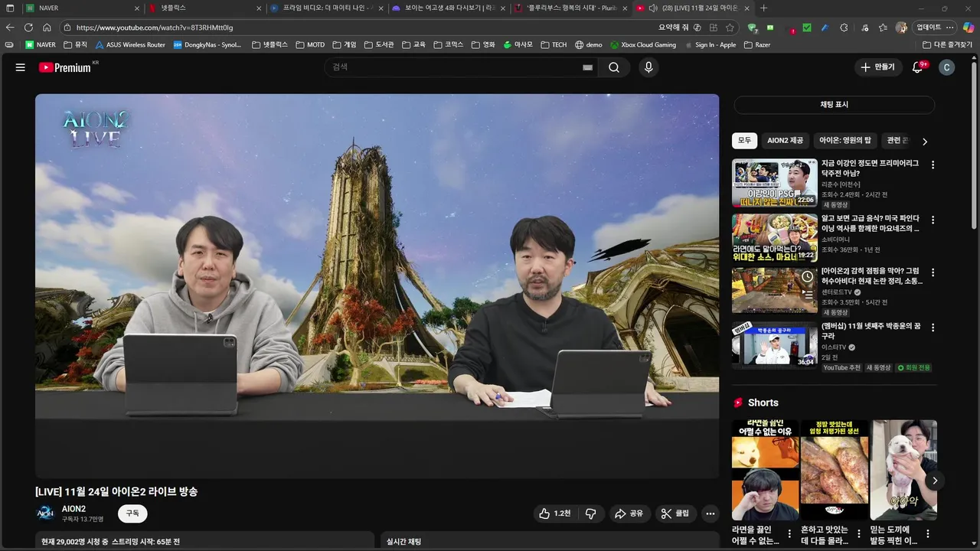Go to browser home page
The height and width of the screenshot is (551, 980).
(x=47, y=28)
